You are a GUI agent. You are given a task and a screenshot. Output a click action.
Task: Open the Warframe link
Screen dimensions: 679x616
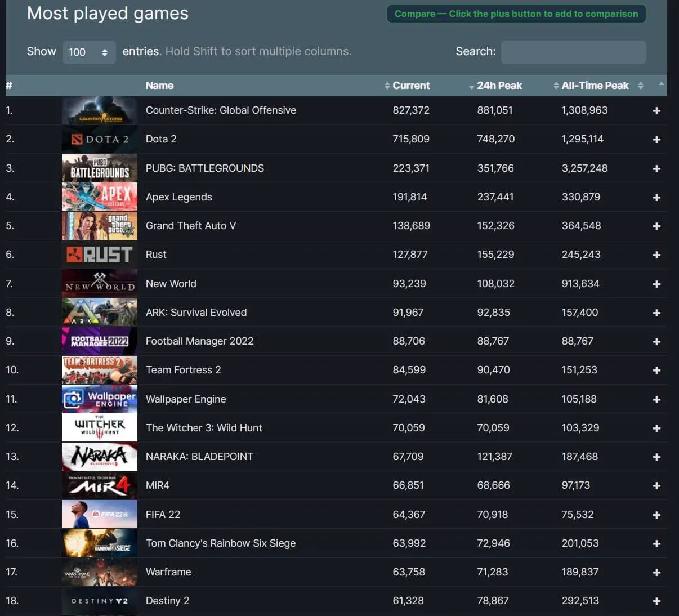point(168,572)
